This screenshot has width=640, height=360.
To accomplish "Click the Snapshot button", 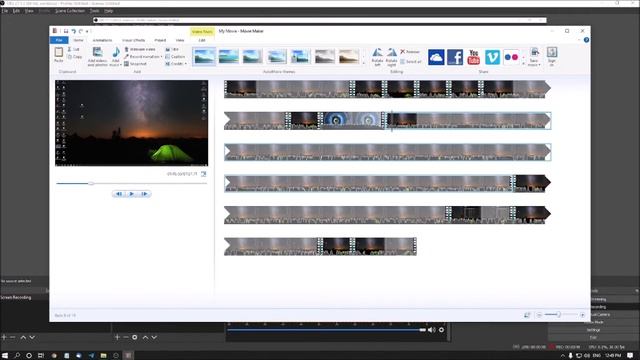I will pos(135,64).
